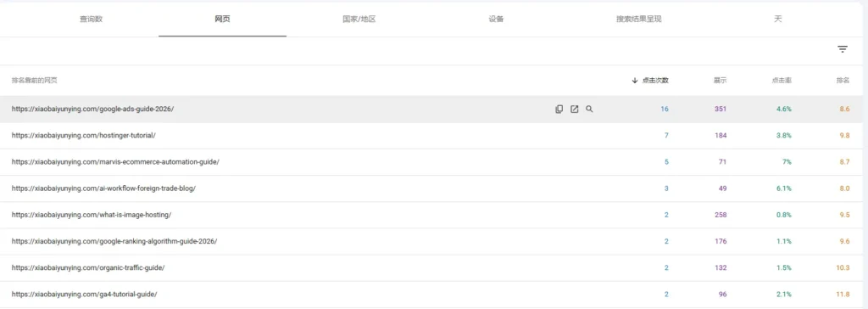Click position value 9.5
Image resolution: width=868 pixels, height=309 pixels.
844,215
